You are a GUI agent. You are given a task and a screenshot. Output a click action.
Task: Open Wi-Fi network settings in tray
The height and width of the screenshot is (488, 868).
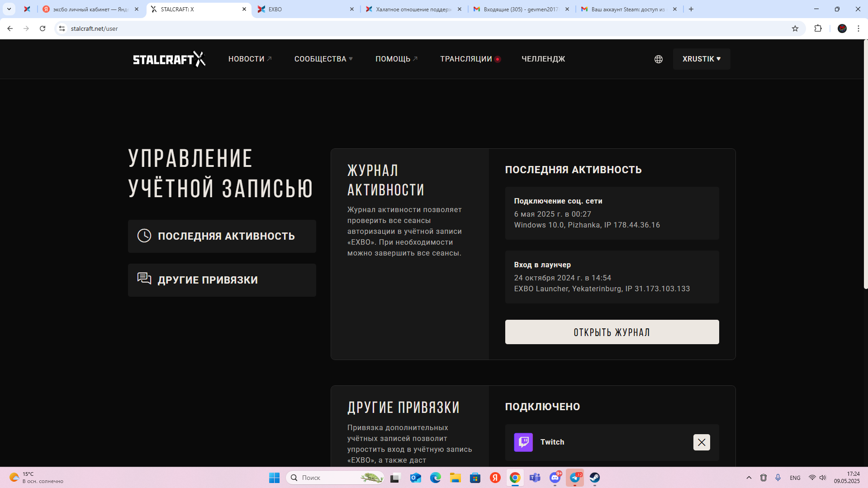pyautogui.click(x=812, y=478)
